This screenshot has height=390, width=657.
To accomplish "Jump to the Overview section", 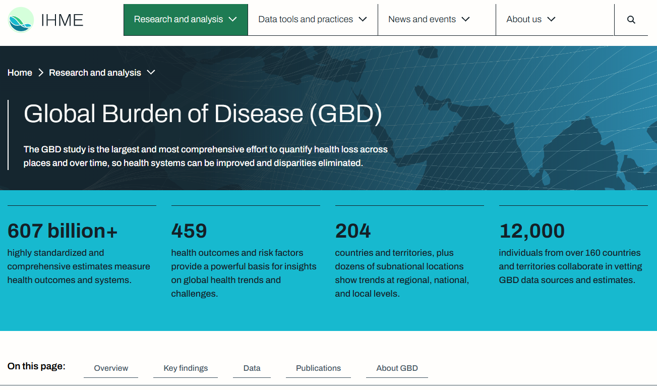I will coord(111,368).
